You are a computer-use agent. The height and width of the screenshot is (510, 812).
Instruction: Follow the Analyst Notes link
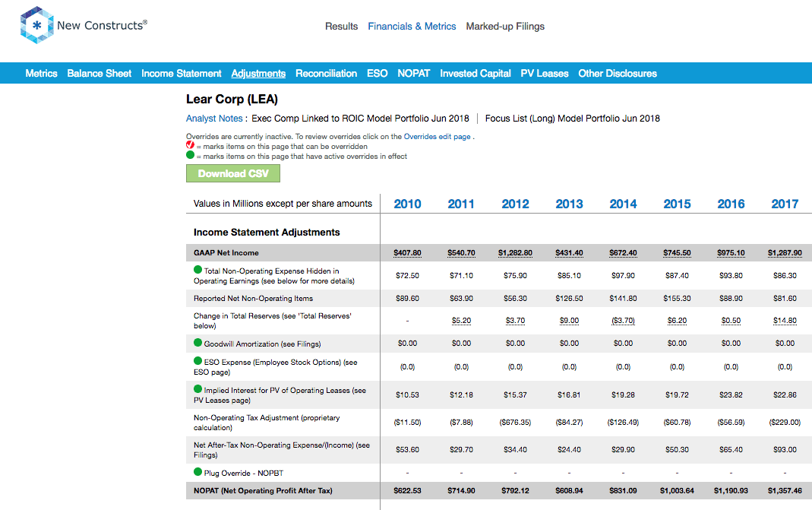pyautogui.click(x=214, y=119)
